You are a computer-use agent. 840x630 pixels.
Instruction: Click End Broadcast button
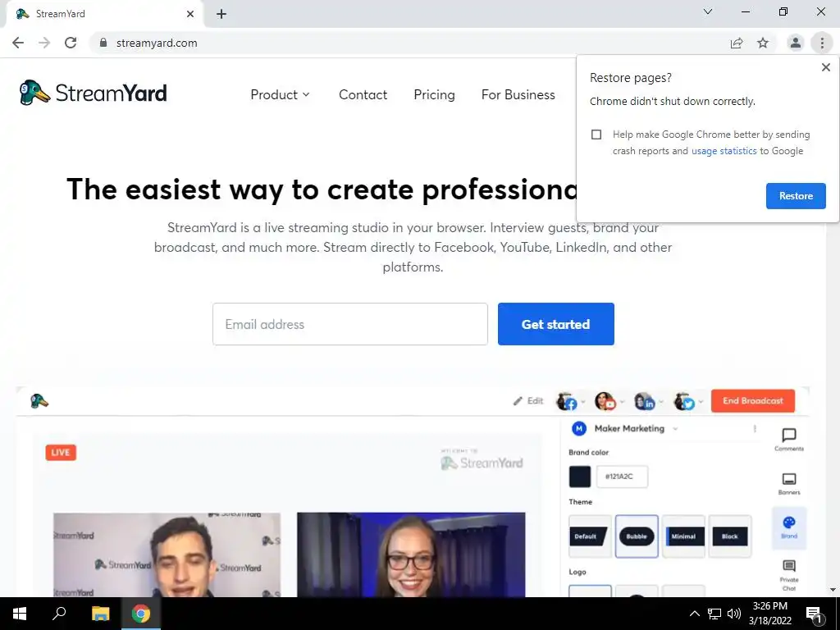[x=753, y=400]
